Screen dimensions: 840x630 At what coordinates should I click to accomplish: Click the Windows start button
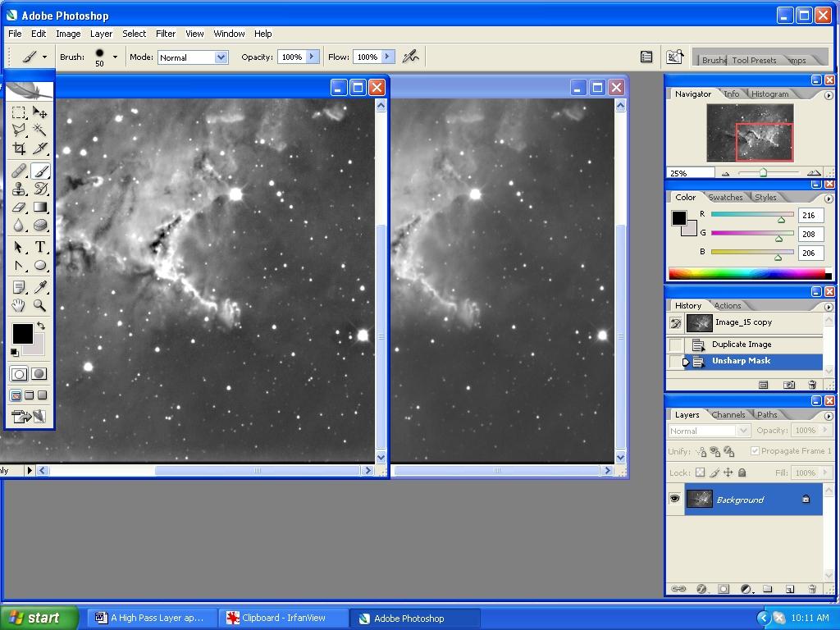tap(39, 618)
